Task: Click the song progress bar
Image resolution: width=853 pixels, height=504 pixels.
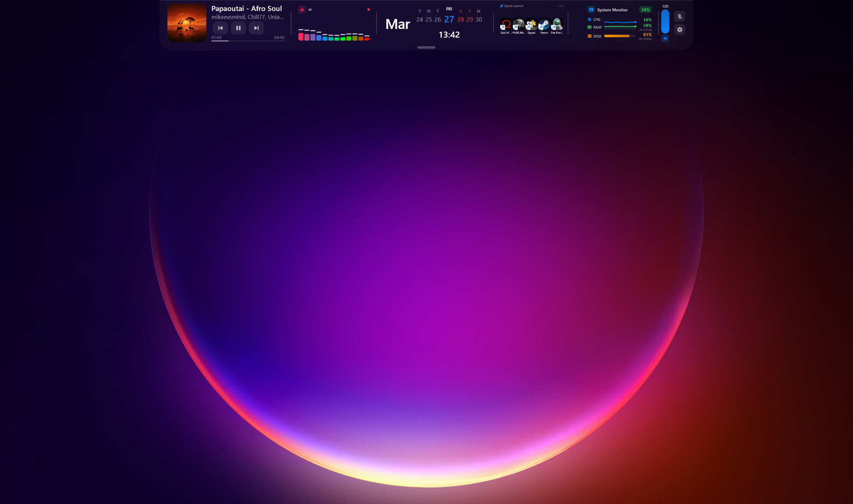Action: (247, 41)
